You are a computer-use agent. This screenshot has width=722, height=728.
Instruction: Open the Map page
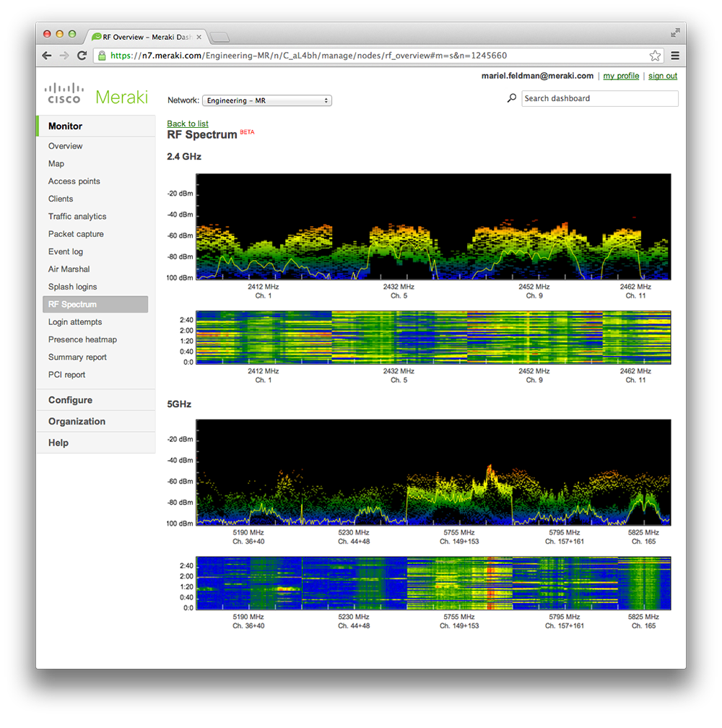[56, 163]
